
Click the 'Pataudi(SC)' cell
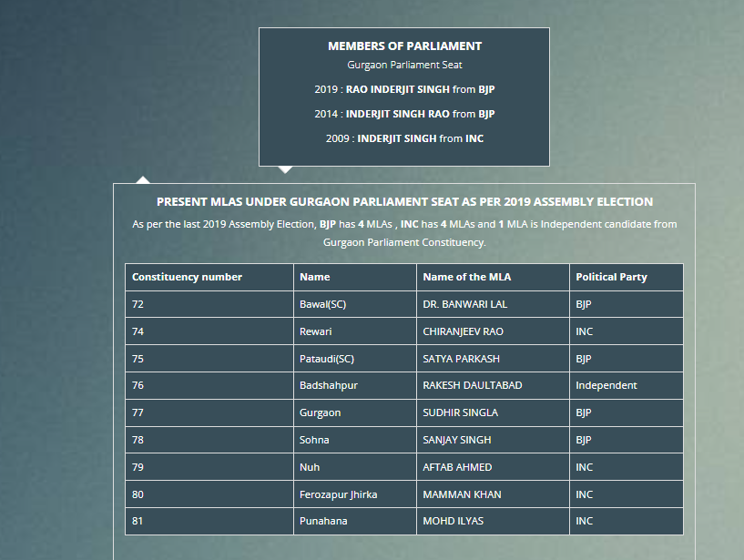355,358
